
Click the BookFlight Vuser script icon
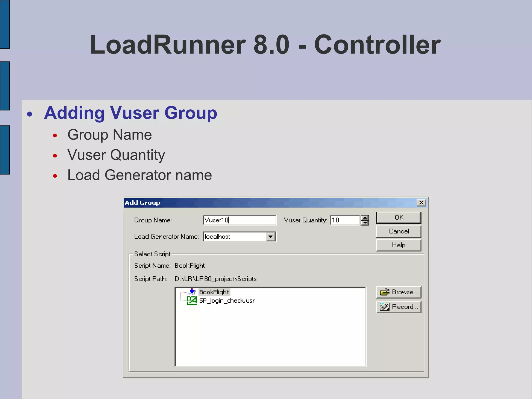(x=192, y=292)
